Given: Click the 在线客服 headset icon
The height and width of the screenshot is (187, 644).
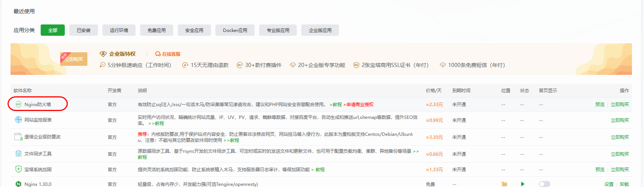Looking at the screenshot, I should tap(158, 54).
